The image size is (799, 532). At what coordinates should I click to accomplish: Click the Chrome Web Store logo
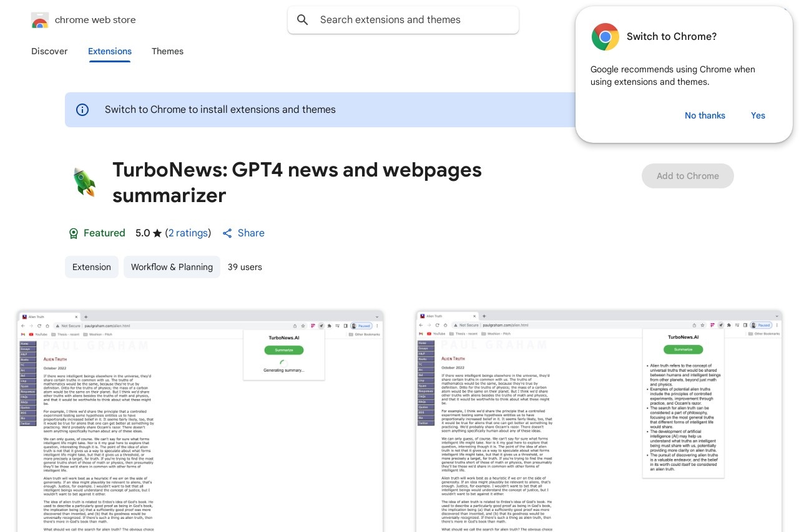[x=40, y=20]
